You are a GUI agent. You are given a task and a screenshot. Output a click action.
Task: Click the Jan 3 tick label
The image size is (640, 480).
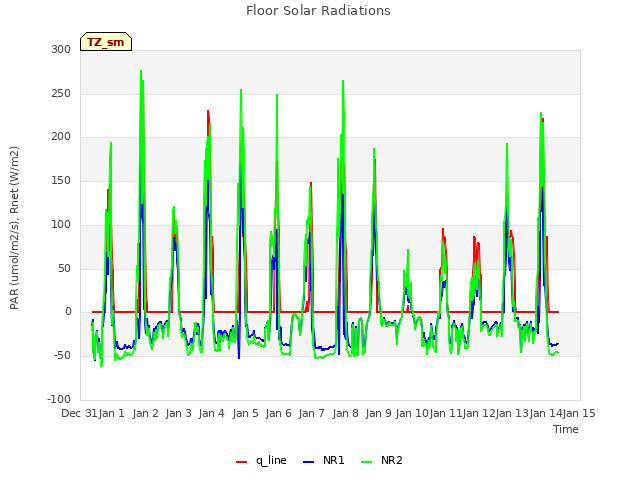pos(178,413)
